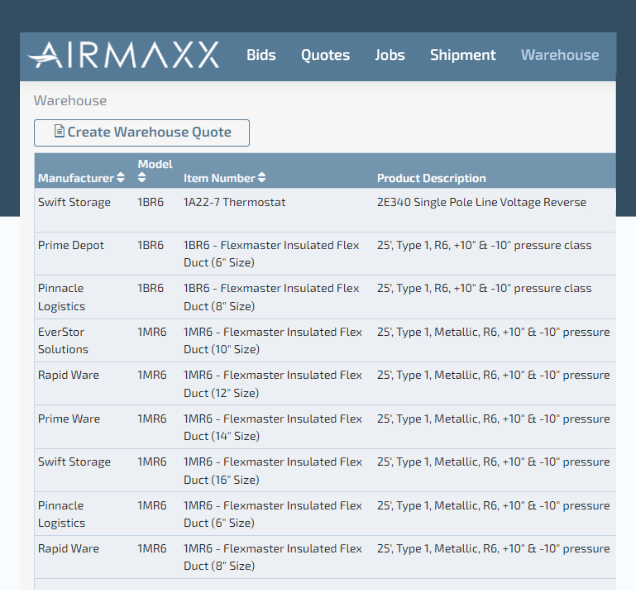The height and width of the screenshot is (590, 636).
Task: Open the Shipment tab
Action: 462,55
